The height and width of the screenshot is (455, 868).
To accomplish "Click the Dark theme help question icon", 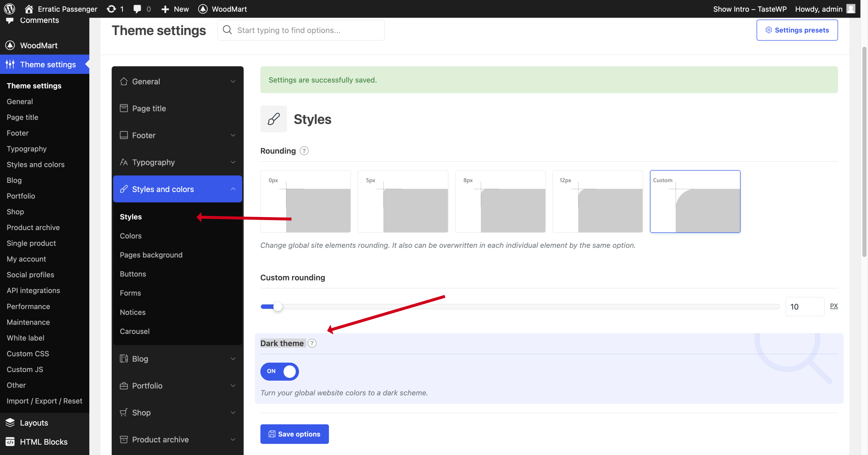I will click(x=312, y=343).
